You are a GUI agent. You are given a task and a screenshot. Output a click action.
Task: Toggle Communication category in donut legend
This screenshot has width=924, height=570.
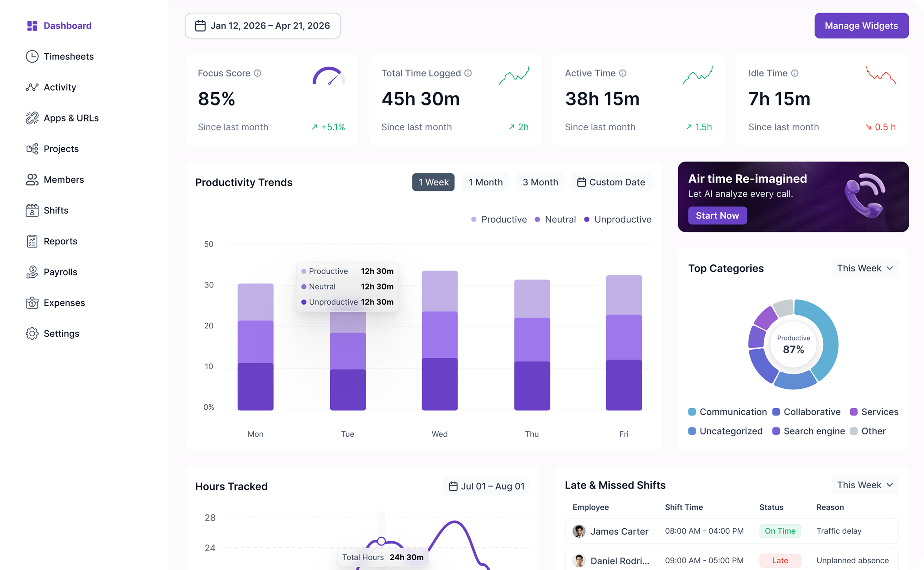click(727, 412)
